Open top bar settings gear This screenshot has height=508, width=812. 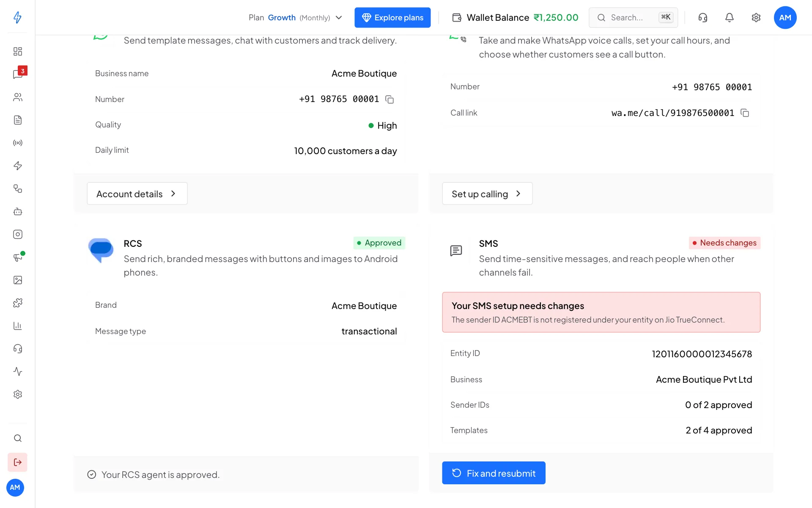tap(756, 17)
